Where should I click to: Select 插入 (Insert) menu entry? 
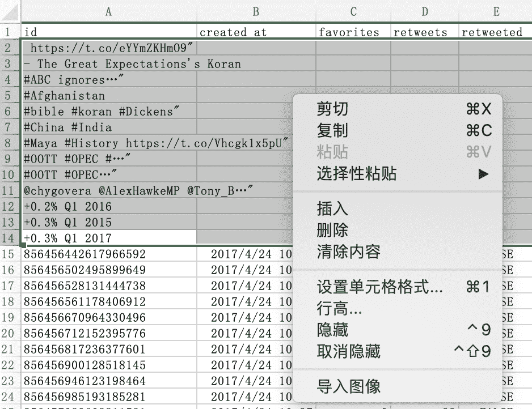pyautogui.click(x=332, y=208)
